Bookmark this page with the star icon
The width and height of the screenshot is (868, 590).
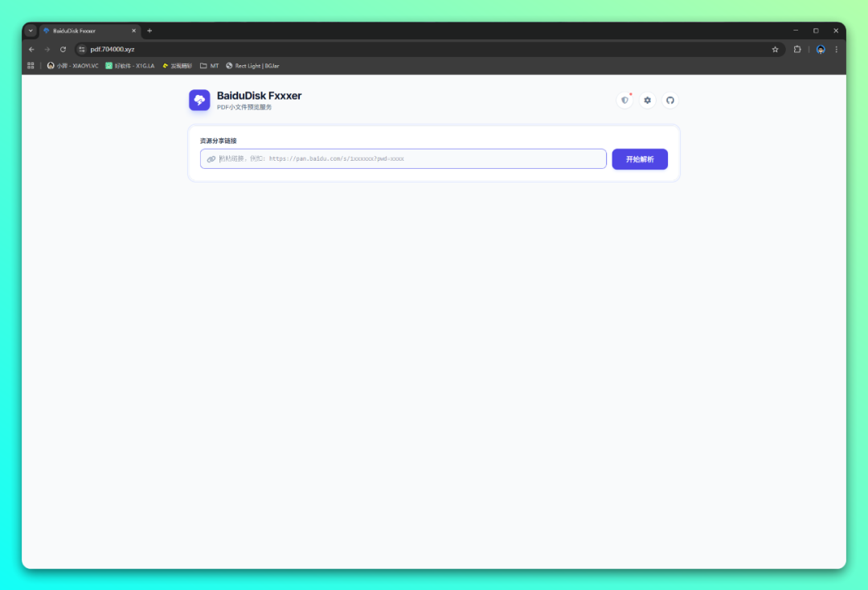point(775,49)
